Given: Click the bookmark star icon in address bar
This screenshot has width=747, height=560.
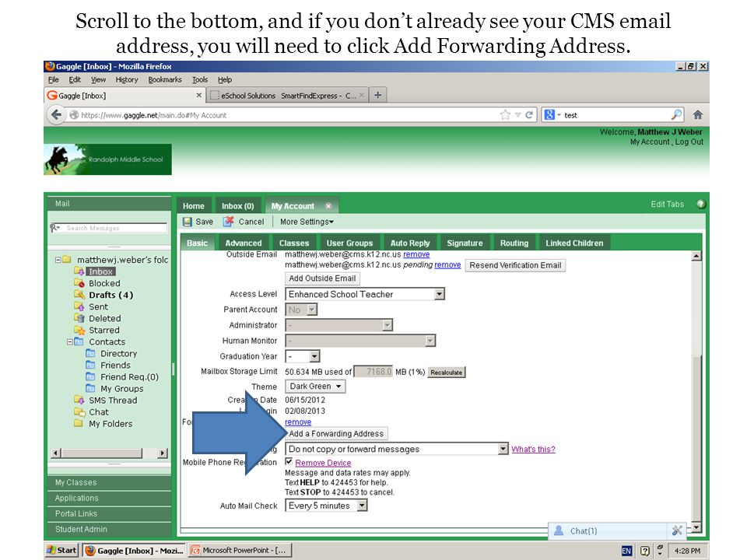Looking at the screenshot, I should point(505,115).
